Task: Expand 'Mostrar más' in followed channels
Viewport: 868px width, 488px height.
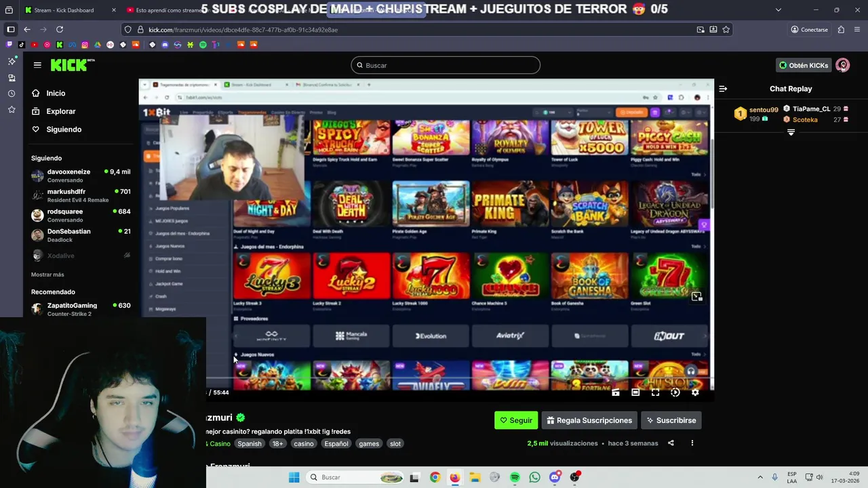Action: (x=47, y=274)
